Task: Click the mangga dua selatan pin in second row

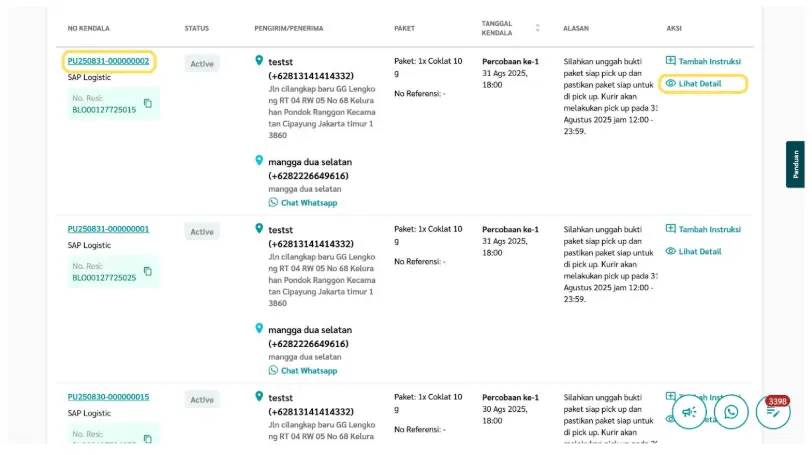Action: pyautogui.click(x=259, y=328)
